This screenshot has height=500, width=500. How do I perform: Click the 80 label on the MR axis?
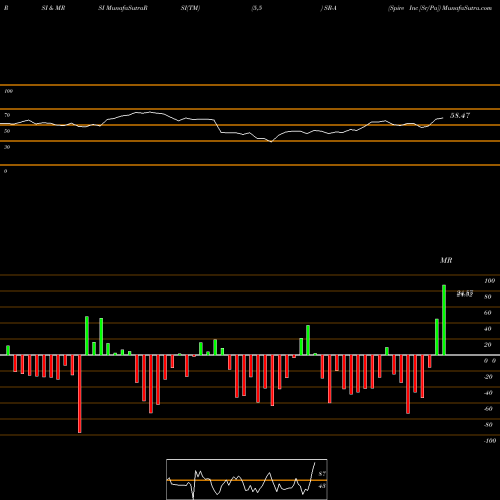click(x=488, y=297)
